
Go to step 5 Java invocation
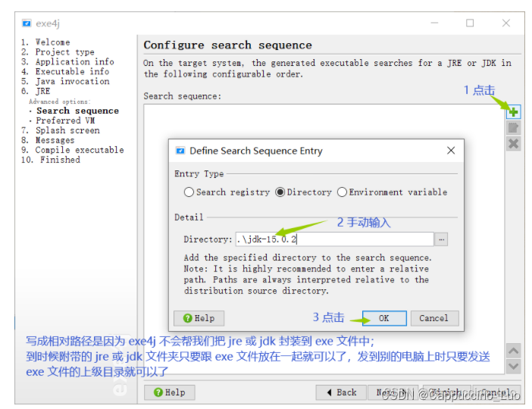tap(65, 81)
